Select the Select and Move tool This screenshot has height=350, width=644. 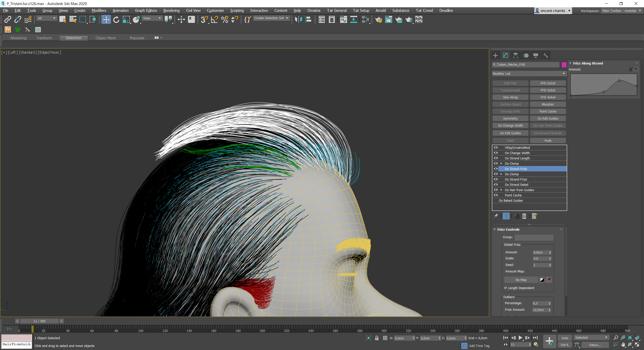[x=106, y=20]
